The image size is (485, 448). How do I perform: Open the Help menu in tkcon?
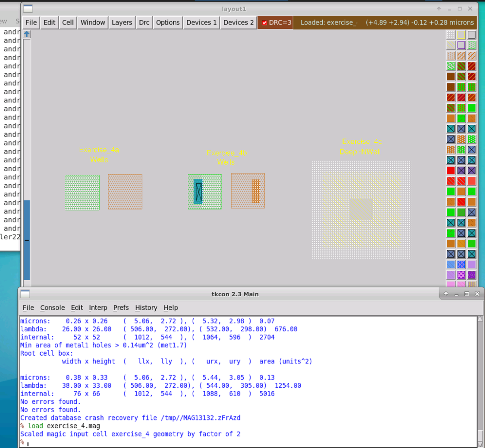[x=171, y=308]
